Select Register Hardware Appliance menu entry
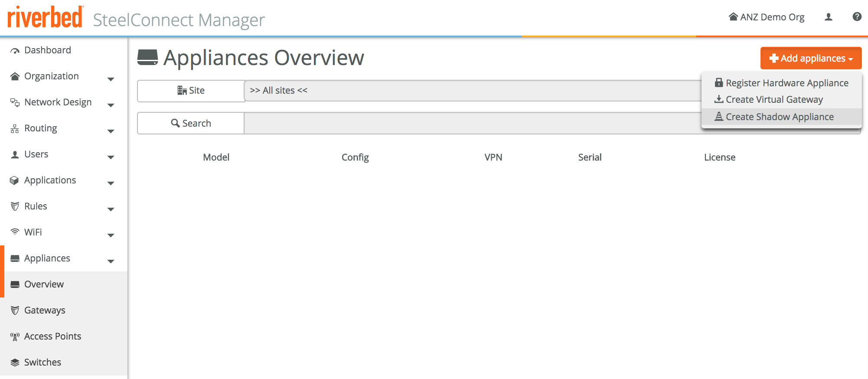The width and height of the screenshot is (868, 379). [781, 83]
